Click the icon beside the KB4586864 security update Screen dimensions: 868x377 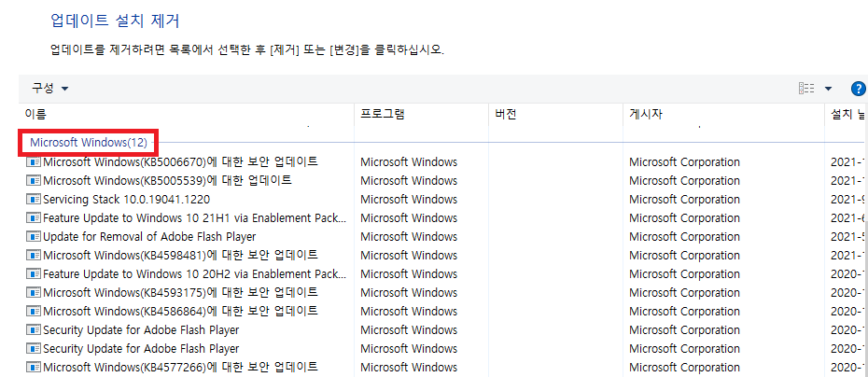tap(34, 311)
